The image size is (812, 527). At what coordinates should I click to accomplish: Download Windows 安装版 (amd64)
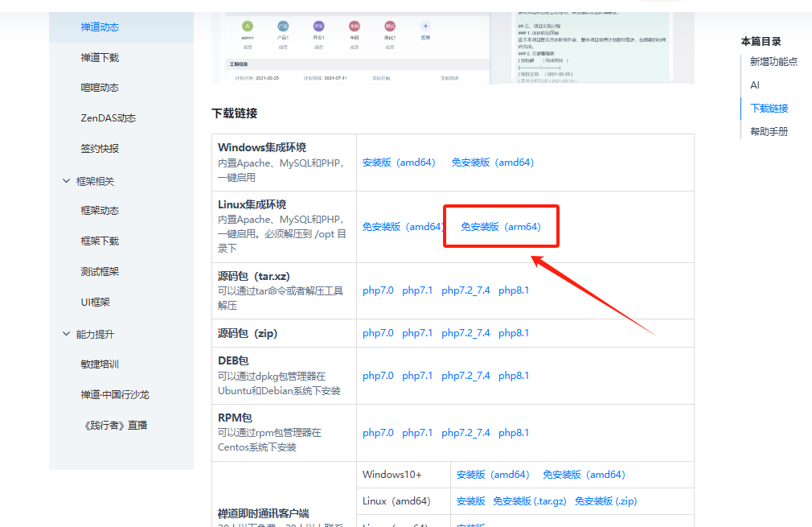[399, 163]
